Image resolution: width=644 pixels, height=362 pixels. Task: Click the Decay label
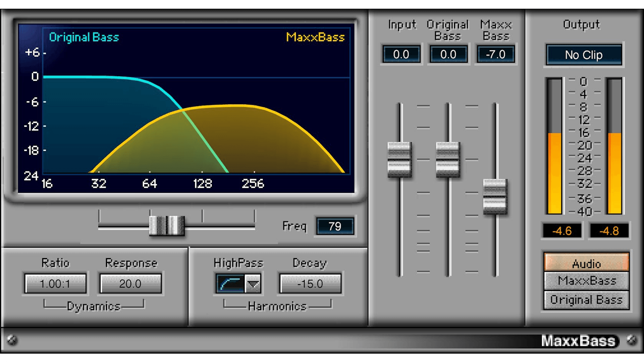(x=309, y=263)
